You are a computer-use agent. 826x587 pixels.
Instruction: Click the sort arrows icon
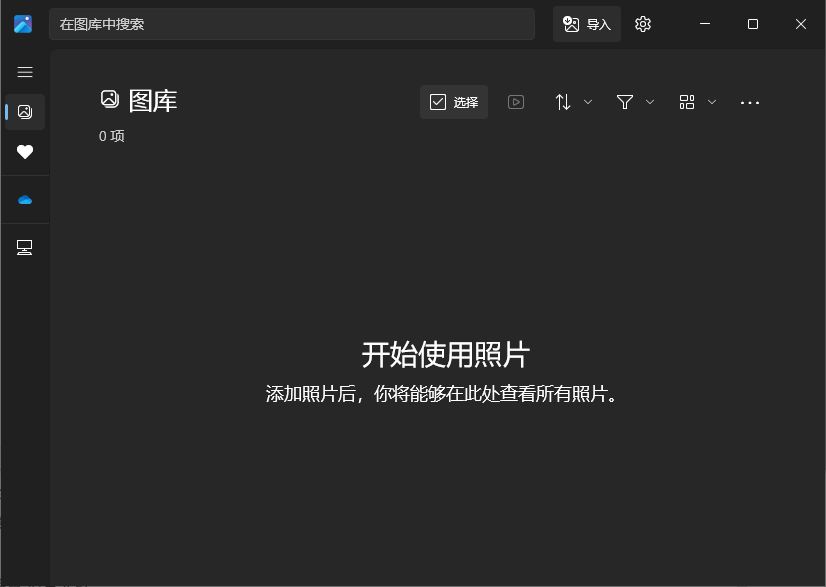[562, 102]
